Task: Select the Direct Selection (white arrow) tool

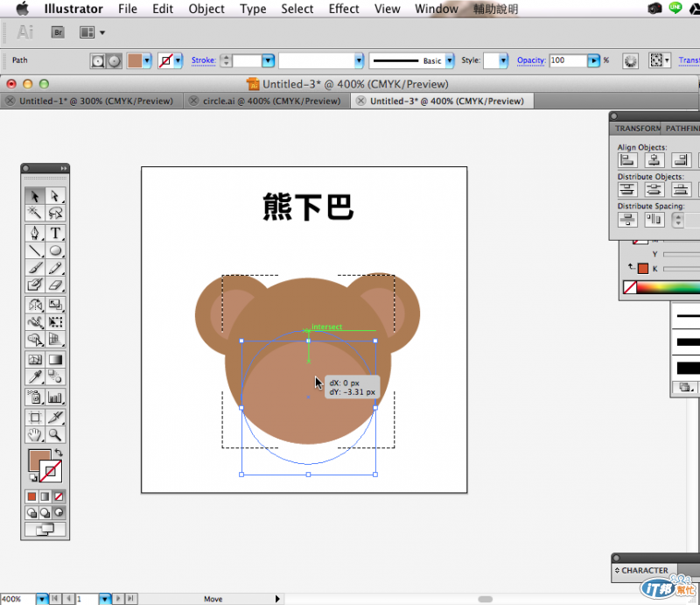Action: point(55,196)
